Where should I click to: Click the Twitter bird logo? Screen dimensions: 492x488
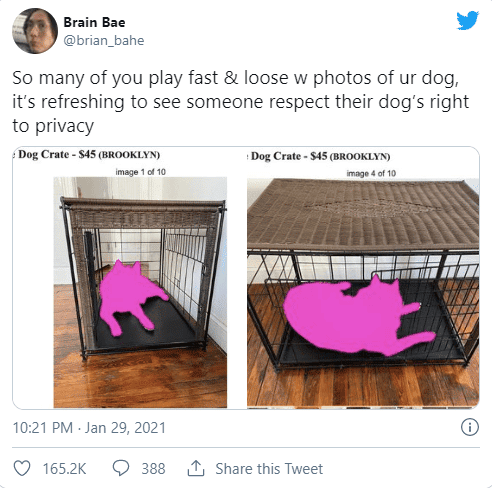click(x=468, y=21)
